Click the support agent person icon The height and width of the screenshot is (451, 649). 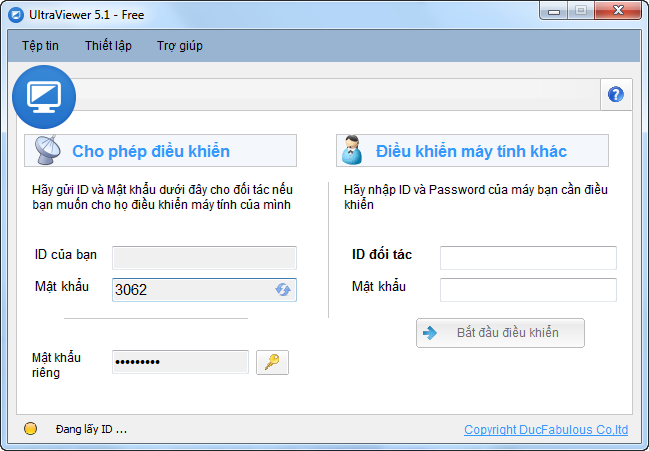pos(352,150)
